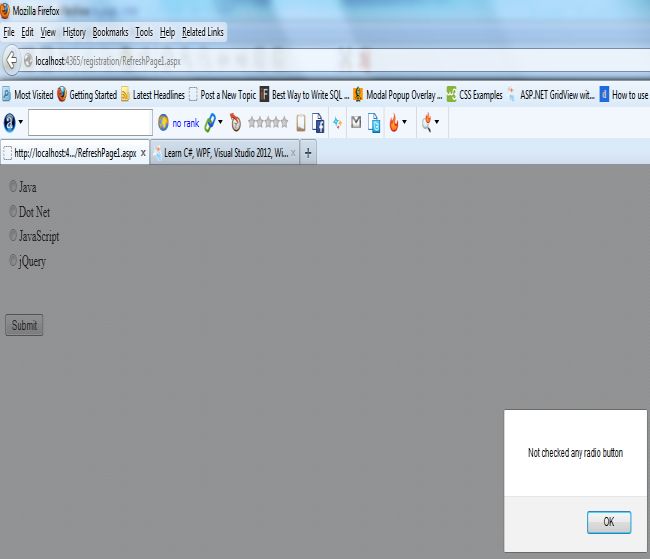
Task: Open the Bookmarks menu
Action: (x=110, y=32)
